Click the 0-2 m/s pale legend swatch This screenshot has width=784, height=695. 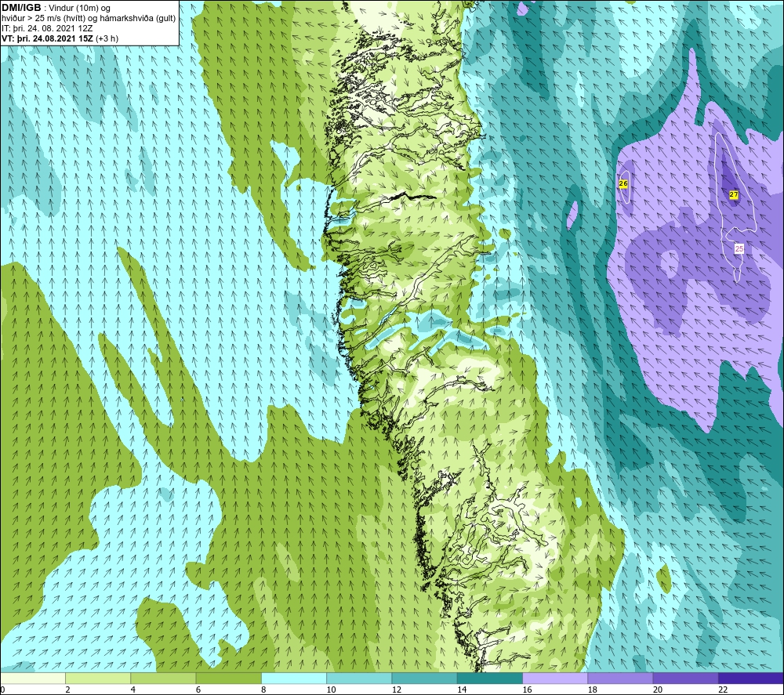click(33, 678)
